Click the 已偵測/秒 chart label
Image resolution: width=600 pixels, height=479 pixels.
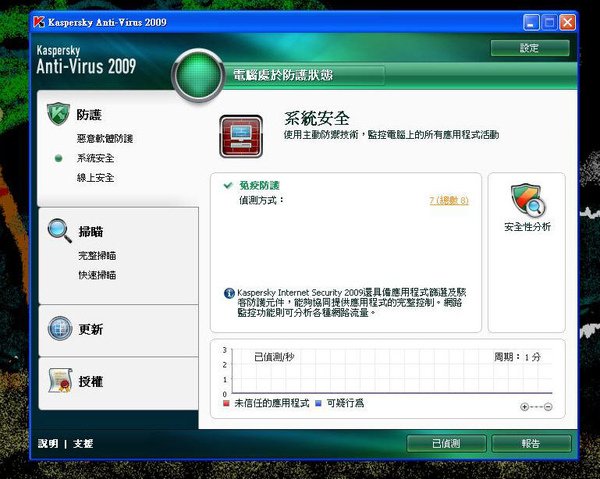[274, 357]
